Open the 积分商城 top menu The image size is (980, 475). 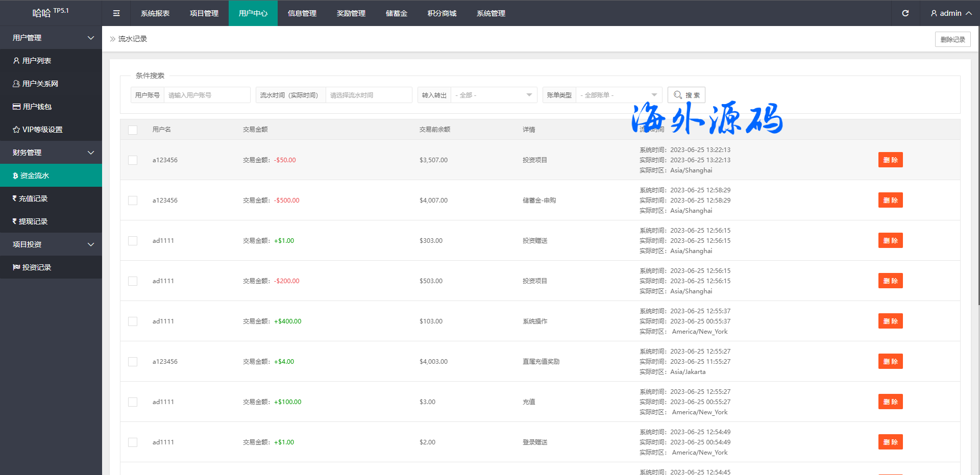pyautogui.click(x=442, y=13)
